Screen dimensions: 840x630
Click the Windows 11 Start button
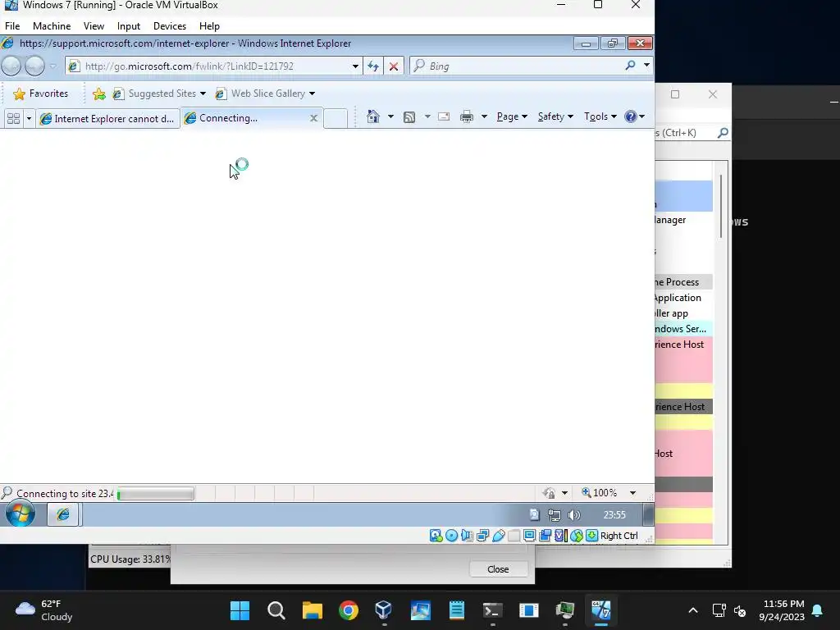pos(240,610)
